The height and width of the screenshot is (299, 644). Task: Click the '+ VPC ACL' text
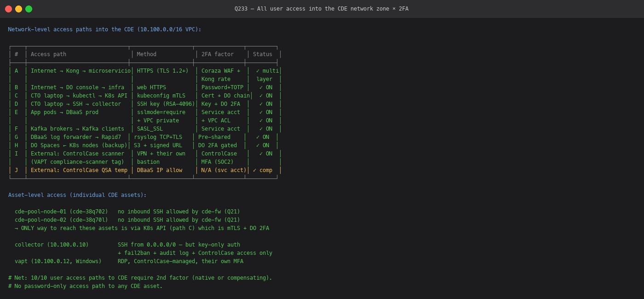[x=216, y=121]
